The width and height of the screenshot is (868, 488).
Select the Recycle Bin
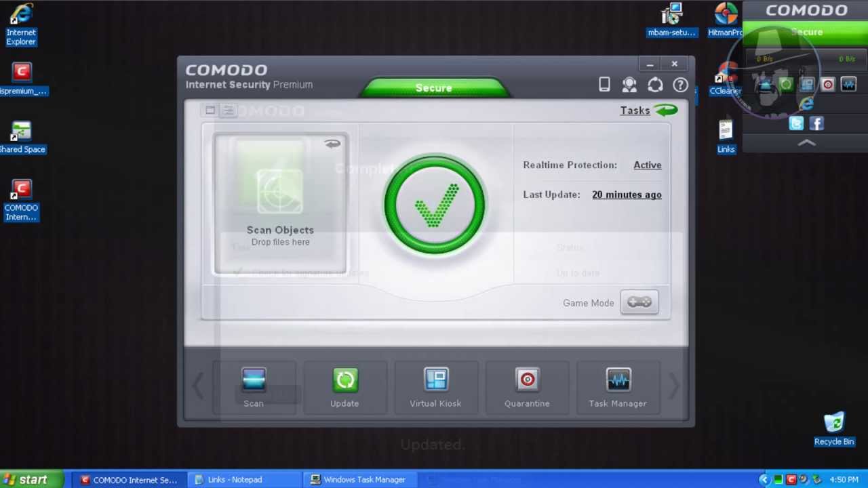pos(834,429)
